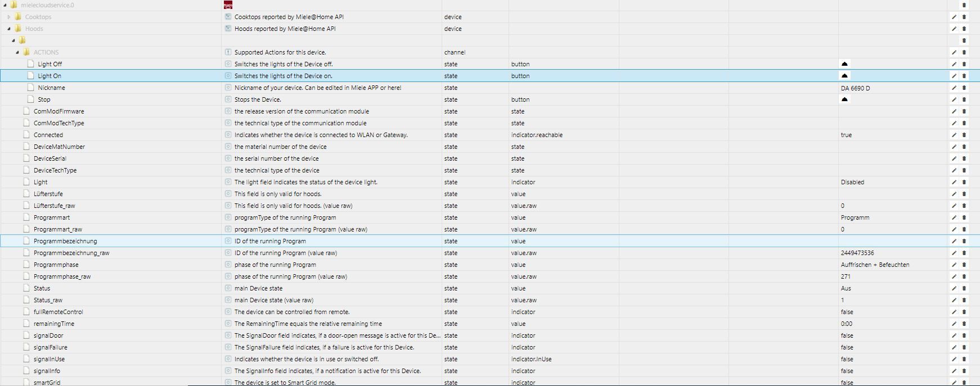Delete the Stop state
The width and height of the screenshot is (980, 386).
tap(964, 99)
